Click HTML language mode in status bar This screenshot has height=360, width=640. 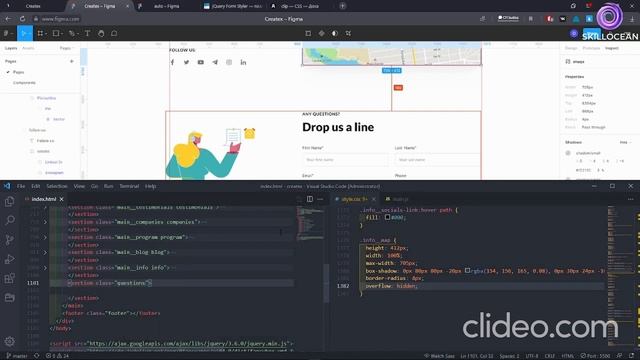coord(567,356)
